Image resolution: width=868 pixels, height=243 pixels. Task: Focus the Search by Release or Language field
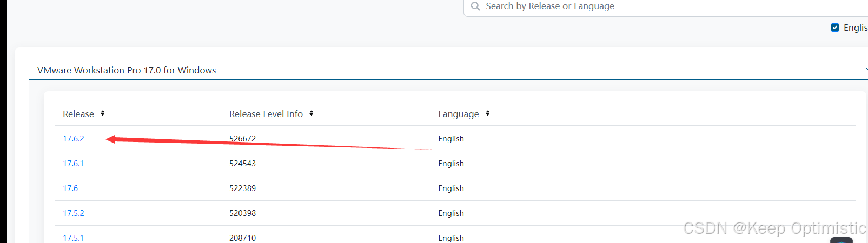point(666,6)
